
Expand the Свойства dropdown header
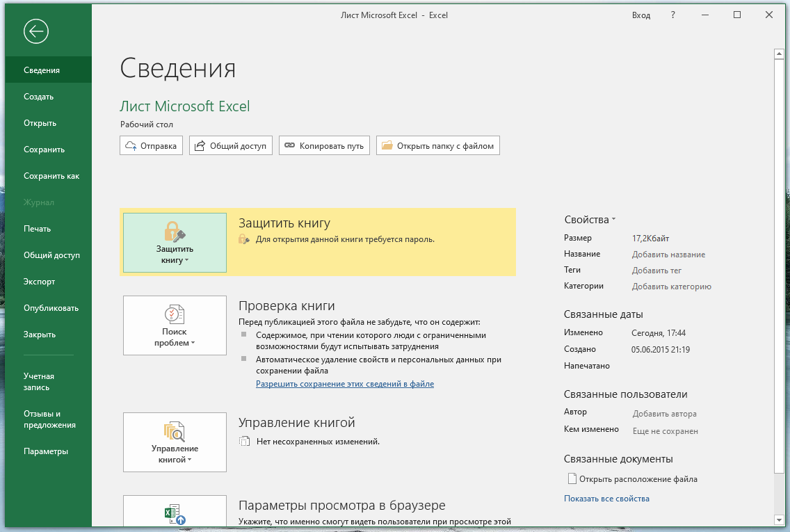(590, 220)
